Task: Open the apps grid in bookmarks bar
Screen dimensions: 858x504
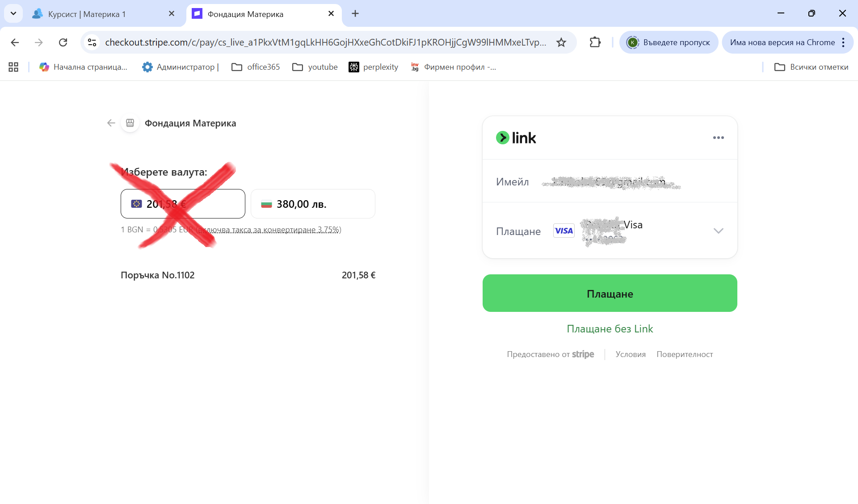Action: 13,67
